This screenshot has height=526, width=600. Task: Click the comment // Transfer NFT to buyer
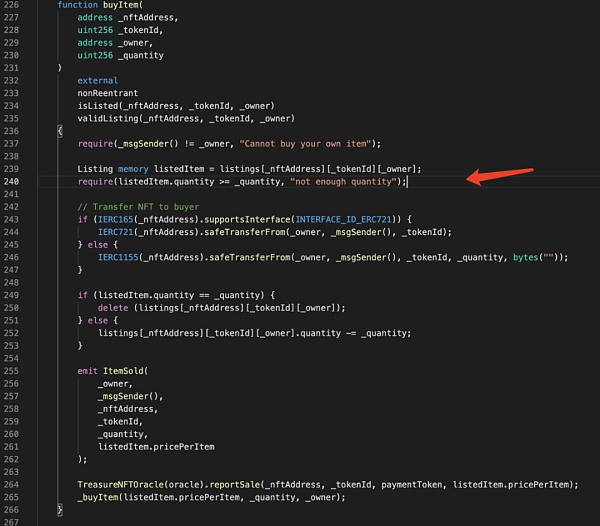tap(138, 207)
